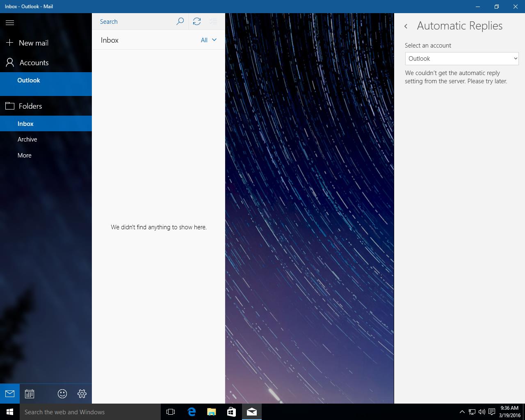Click the Automatic Replies title
Screen dimensions: 525x420
tap(460, 25)
